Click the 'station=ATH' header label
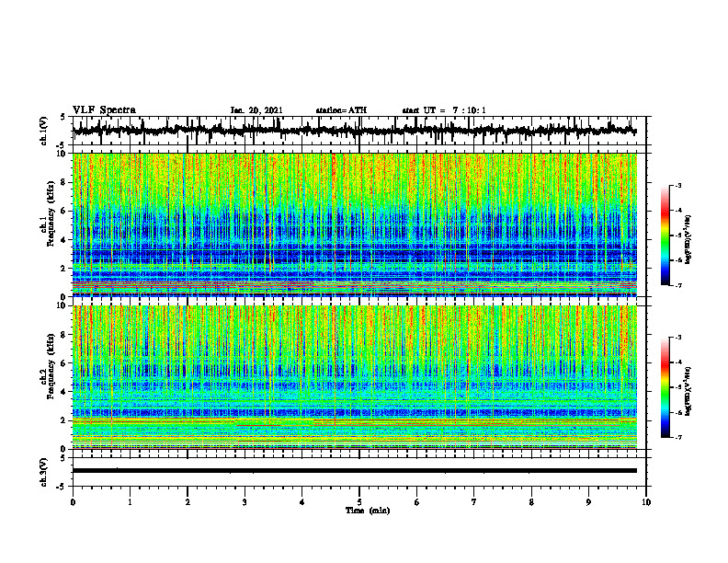Screen dimensions: 728x563 tap(341, 110)
